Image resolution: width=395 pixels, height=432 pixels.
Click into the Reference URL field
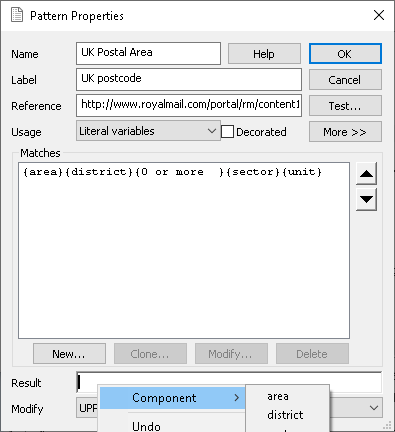[189, 105]
